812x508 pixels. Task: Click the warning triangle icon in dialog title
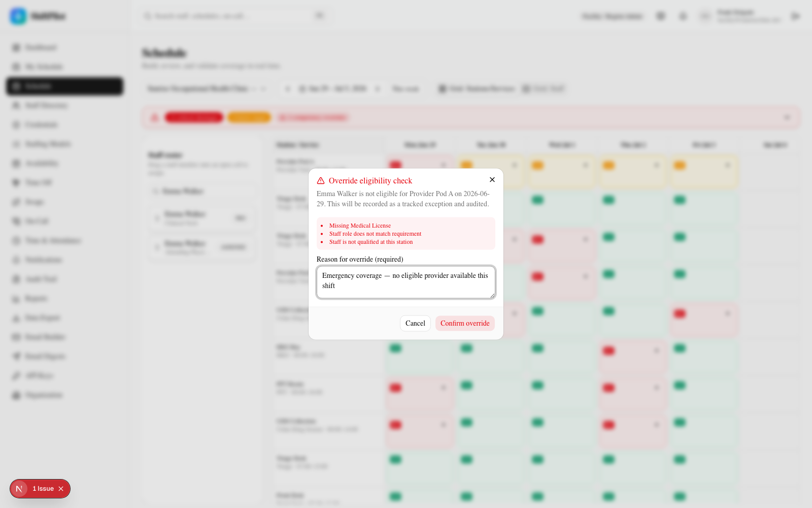tap(321, 181)
